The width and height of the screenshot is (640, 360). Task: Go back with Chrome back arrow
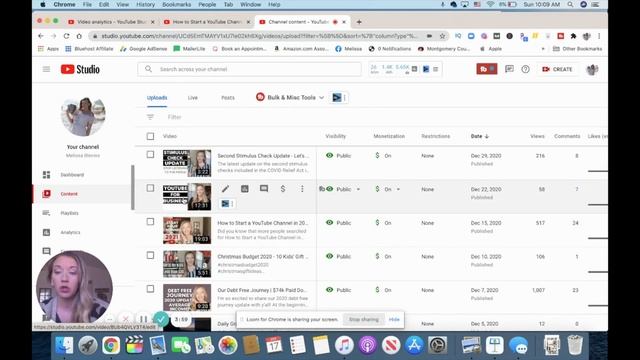coord(41,36)
